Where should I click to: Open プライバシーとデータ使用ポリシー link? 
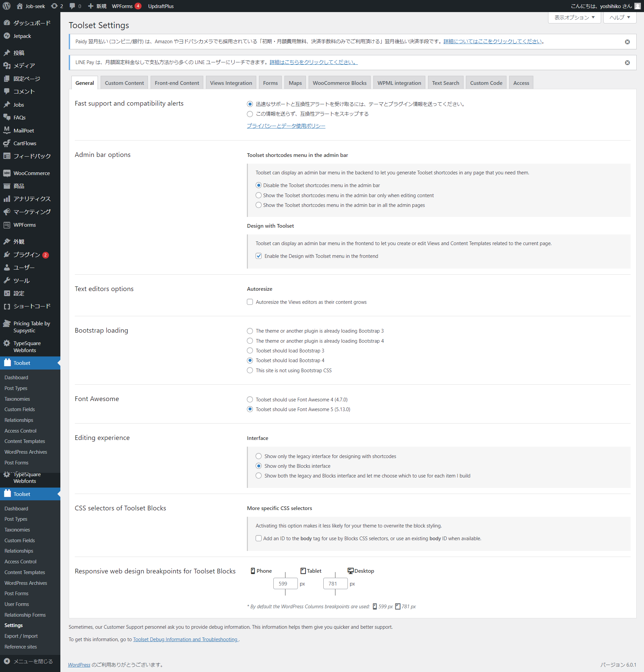286,126
